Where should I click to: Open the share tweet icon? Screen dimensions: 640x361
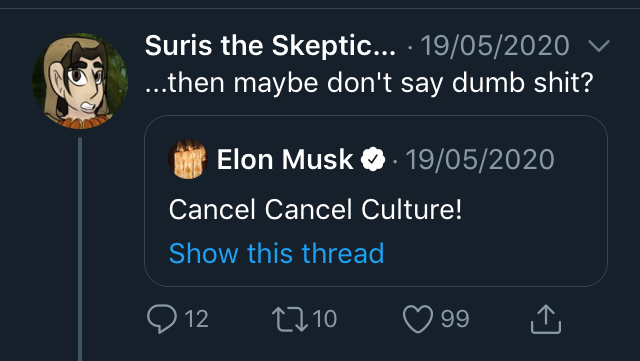point(546,319)
